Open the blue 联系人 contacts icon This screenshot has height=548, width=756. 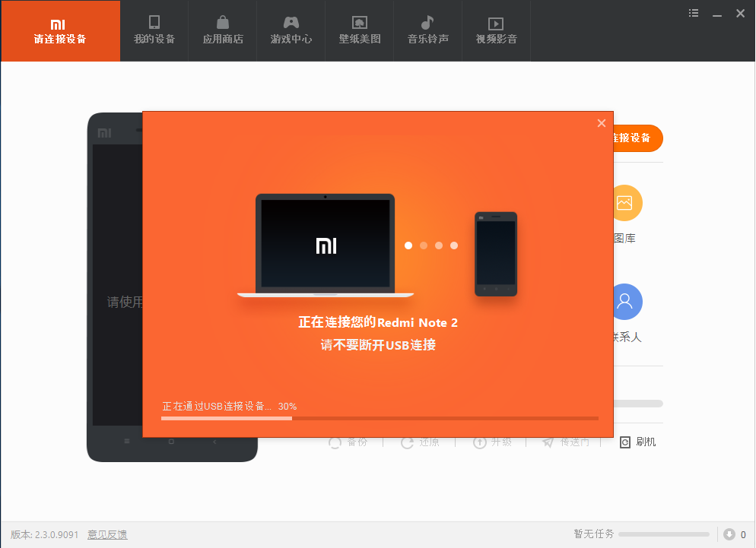point(625,302)
